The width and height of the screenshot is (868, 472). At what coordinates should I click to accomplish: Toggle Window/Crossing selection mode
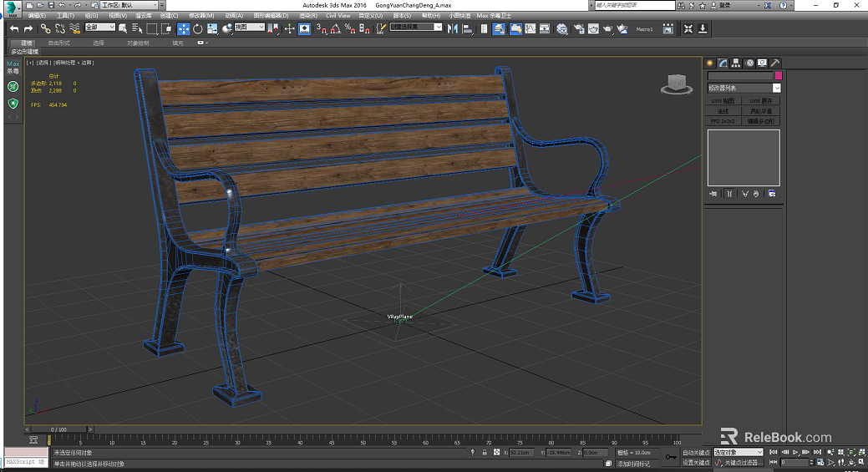(x=166, y=28)
